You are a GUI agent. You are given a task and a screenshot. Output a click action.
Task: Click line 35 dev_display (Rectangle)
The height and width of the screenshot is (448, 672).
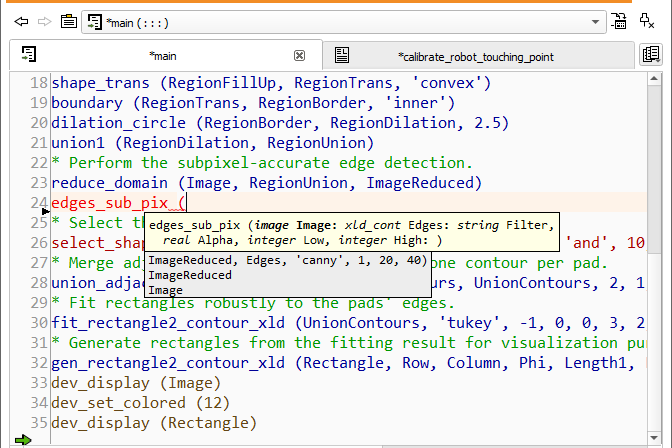[x=154, y=423]
